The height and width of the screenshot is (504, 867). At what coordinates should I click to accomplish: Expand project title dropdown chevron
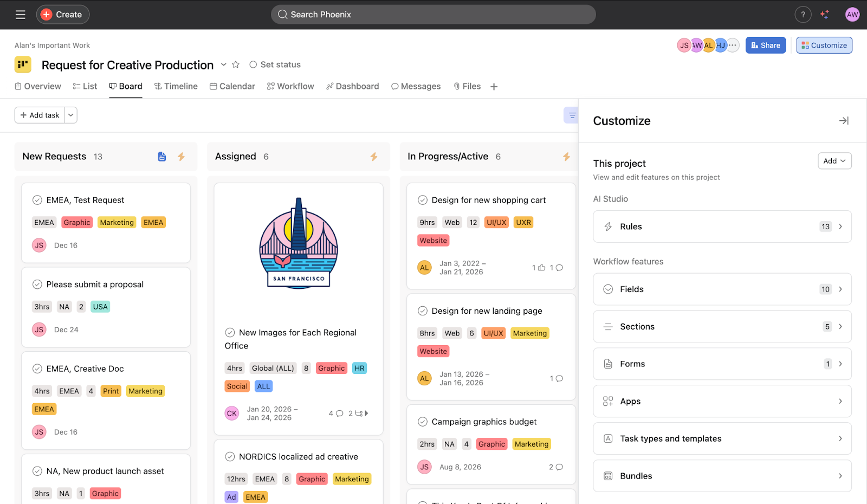tap(223, 64)
